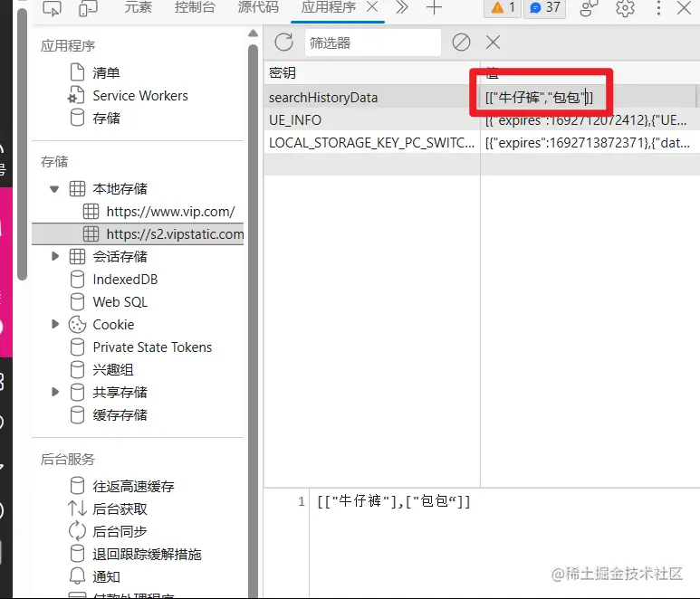The image size is (700, 599).
Task: Click the 后台同步 sync arrows icon
Action: pyautogui.click(x=77, y=531)
